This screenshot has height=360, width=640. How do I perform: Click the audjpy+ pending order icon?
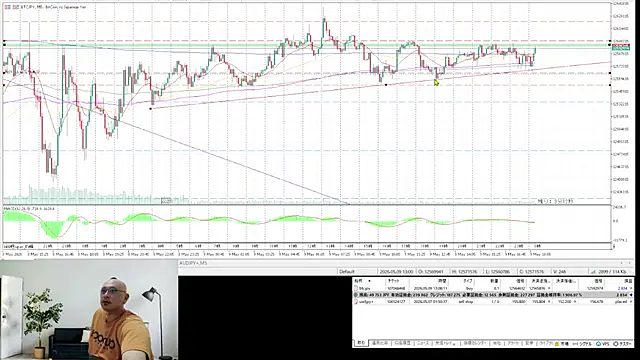356,302
